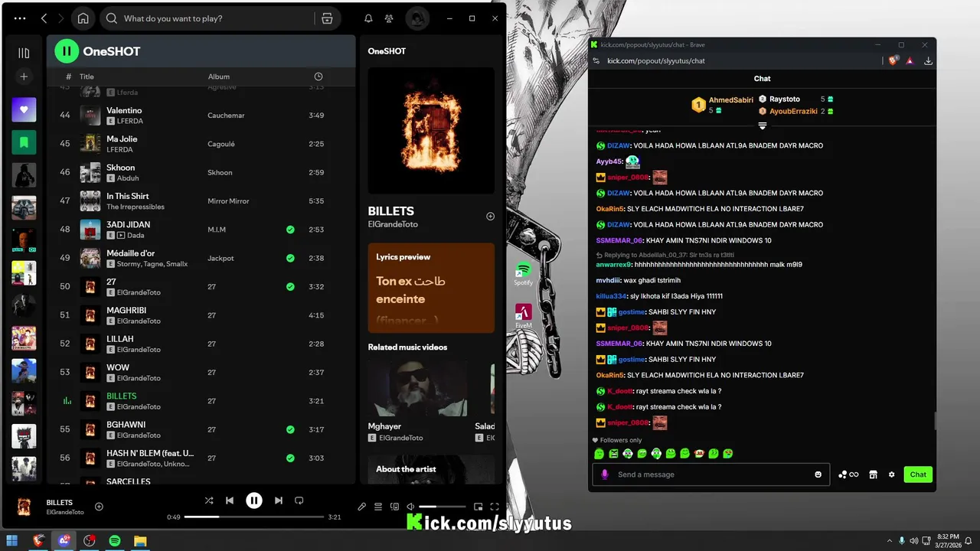This screenshot has width=980, height=551.
Task: Pause playback from the bottom player
Action: [x=254, y=500]
